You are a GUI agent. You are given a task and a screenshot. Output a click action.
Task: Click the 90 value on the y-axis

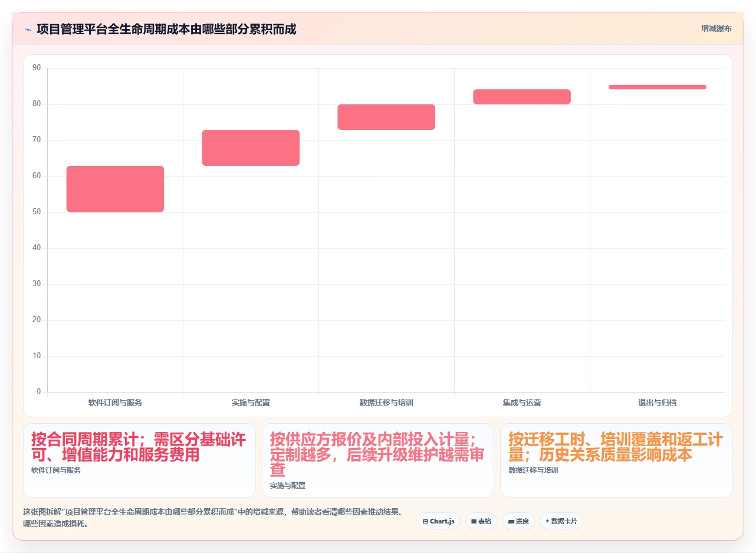point(37,68)
